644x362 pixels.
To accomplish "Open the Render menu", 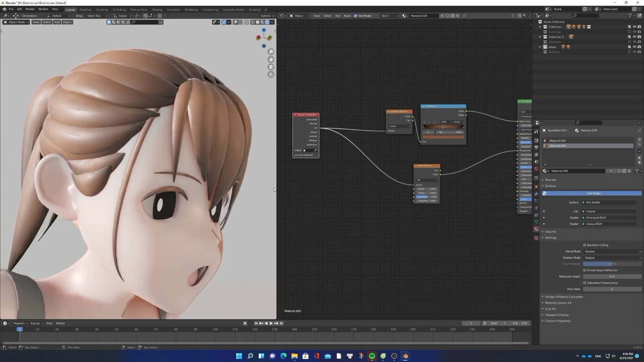I will tap(30, 9).
